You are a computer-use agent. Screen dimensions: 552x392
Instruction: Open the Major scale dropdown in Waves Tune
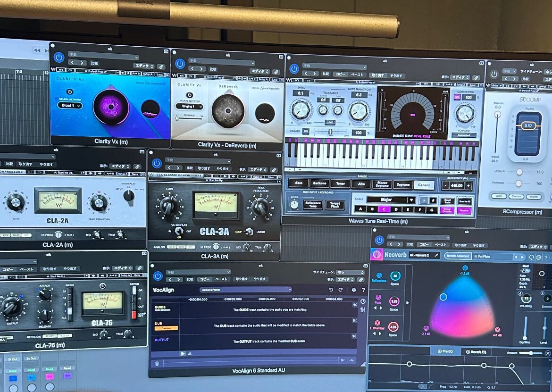click(391, 200)
